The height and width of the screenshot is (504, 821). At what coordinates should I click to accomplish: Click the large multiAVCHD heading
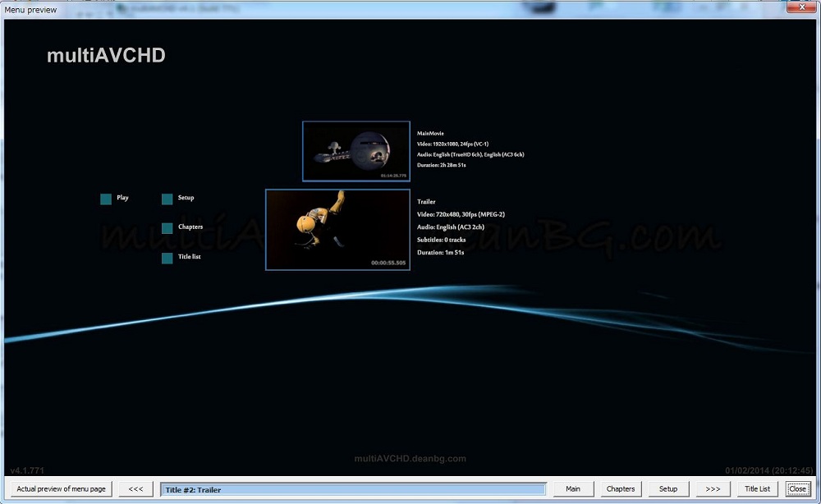pos(106,56)
